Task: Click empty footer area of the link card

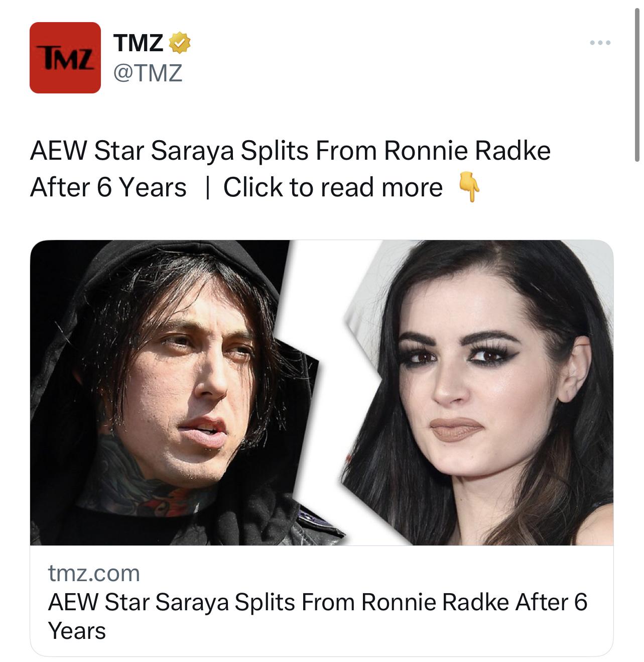Action: tap(351, 631)
